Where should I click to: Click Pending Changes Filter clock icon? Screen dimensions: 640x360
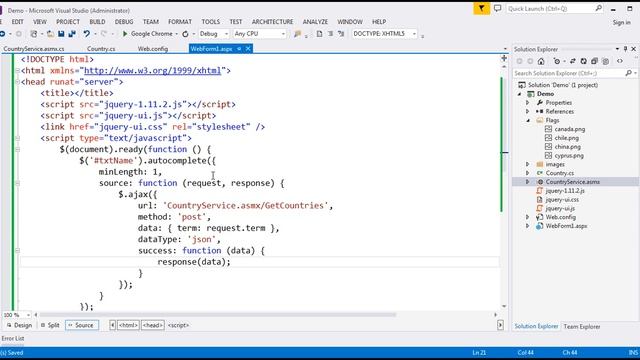click(557, 61)
